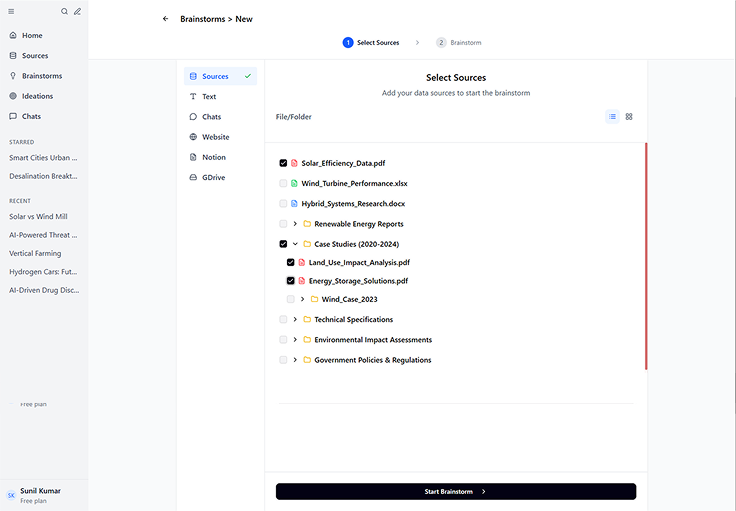736x511 pixels.
Task: Uncheck Solar_Efficiency_Data.pdf checkbox
Action: click(x=284, y=163)
